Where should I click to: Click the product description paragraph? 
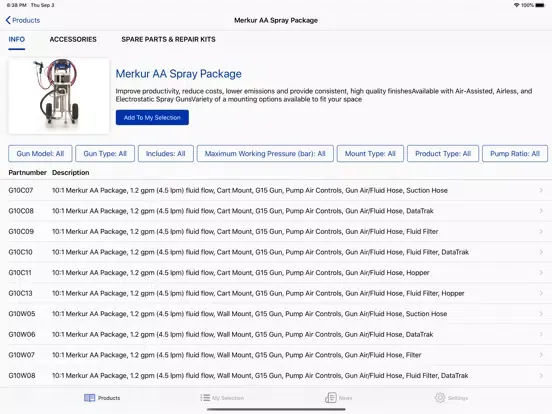point(324,95)
